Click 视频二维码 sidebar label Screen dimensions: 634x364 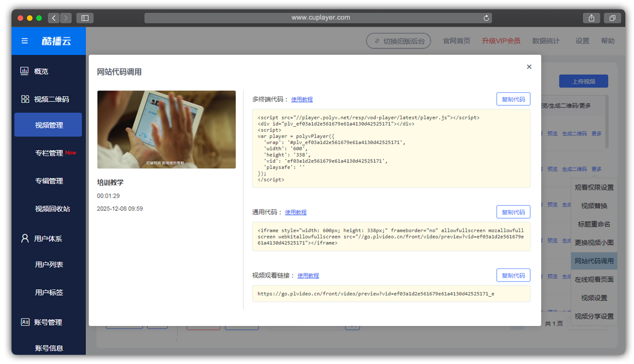click(51, 99)
